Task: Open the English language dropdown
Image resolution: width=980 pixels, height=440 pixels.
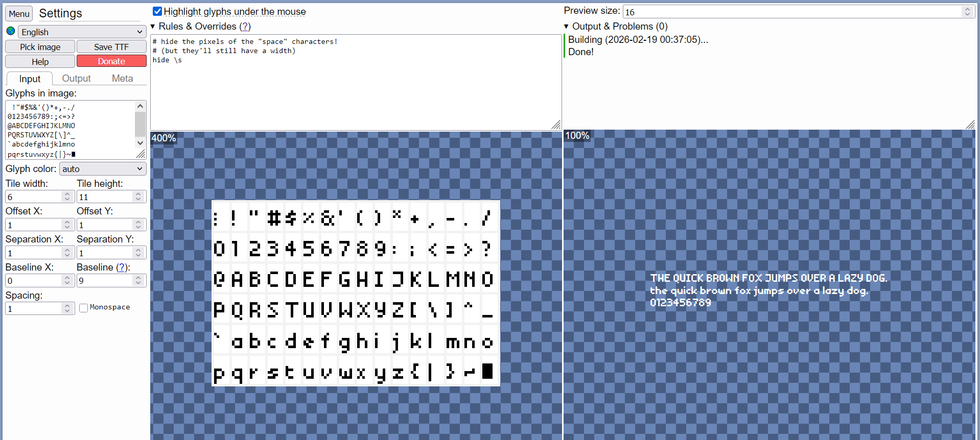Action: click(x=82, y=32)
